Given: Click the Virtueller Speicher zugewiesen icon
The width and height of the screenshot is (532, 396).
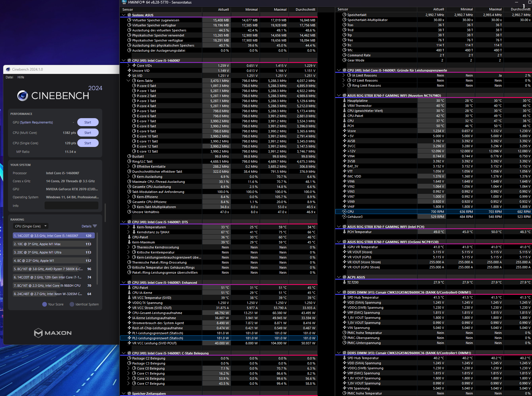Looking at the screenshot, I should 129,20.
